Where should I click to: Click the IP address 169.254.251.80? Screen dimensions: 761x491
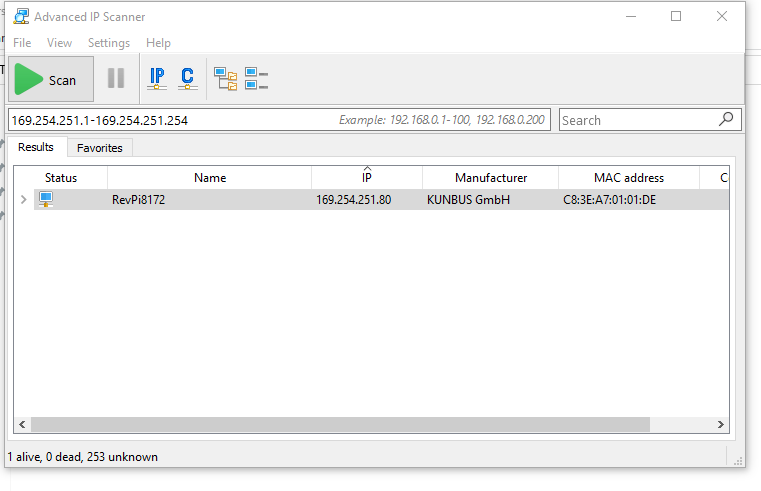click(353, 199)
